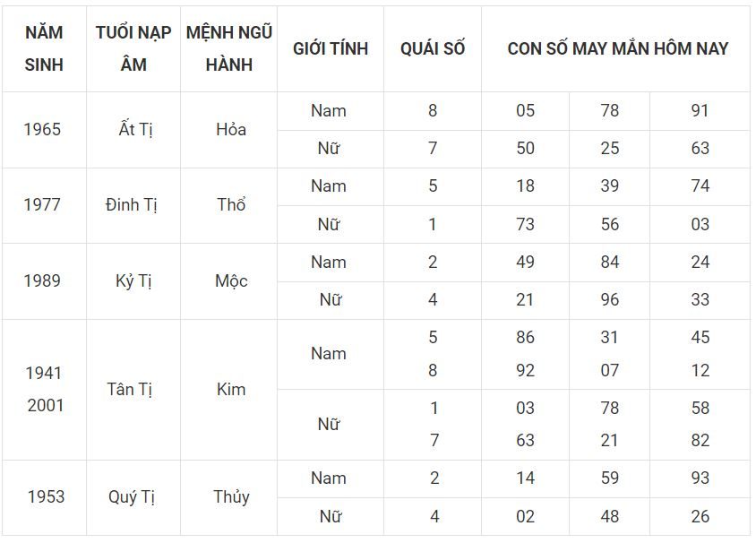Click the Đinh Tị cell
The height and width of the screenshot is (543, 756).
click(133, 205)
